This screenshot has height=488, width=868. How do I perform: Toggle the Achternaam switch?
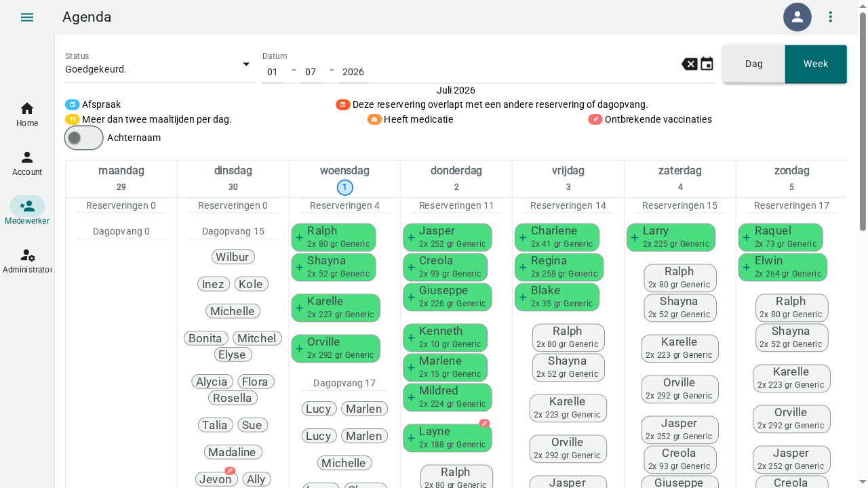(83, 138)
